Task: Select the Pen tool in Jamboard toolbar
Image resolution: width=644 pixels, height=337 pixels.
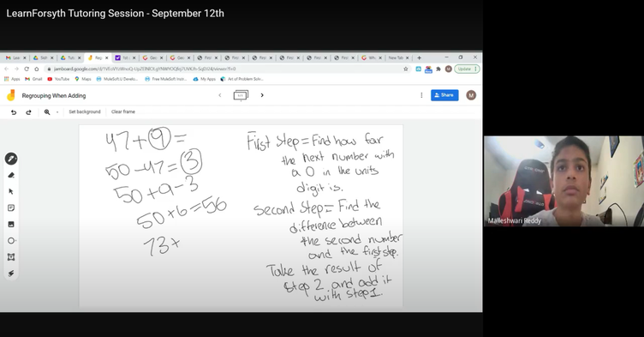Action: point(11,159)
